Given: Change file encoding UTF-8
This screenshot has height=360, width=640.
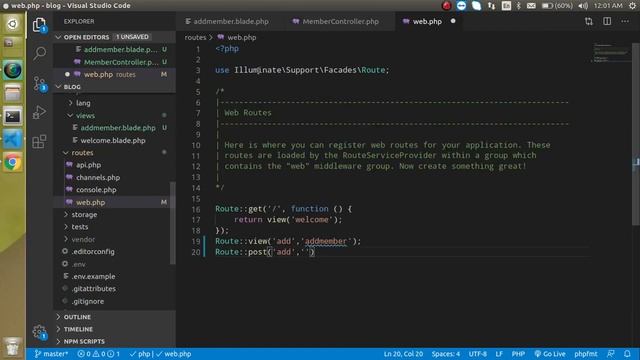Looking at the screenshot, I should [478, 354].
